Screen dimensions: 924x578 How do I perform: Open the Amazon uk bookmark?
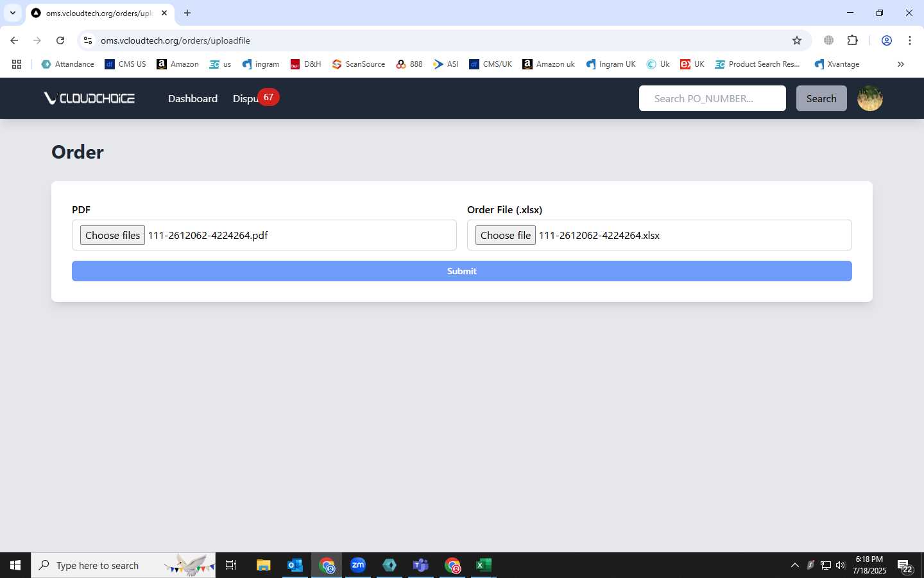[x=549, y=64]
